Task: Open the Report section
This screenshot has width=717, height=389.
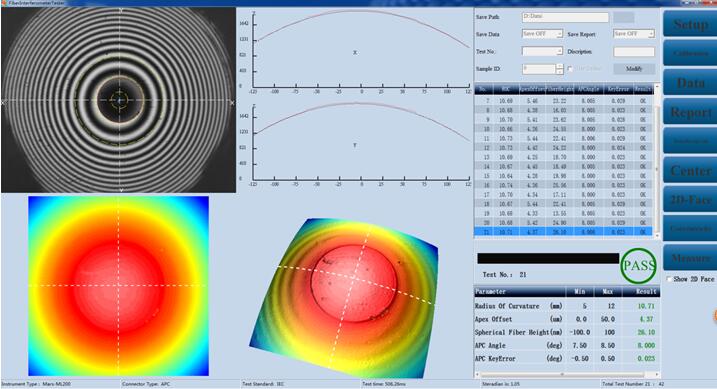Action: (x=690, y=112)
